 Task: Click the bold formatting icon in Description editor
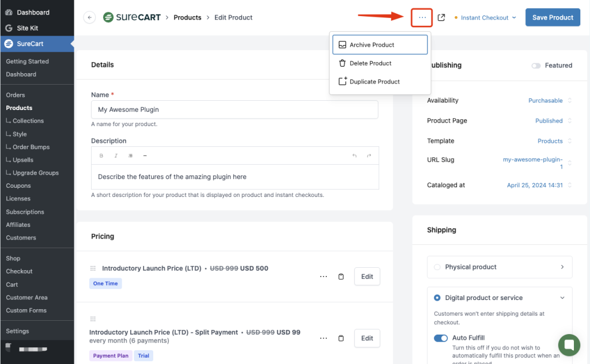click(x=101, y=156)
